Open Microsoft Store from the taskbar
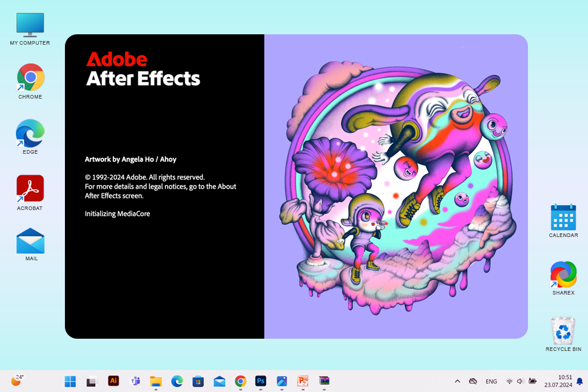 pyautogui.click(x=198, y=382)
